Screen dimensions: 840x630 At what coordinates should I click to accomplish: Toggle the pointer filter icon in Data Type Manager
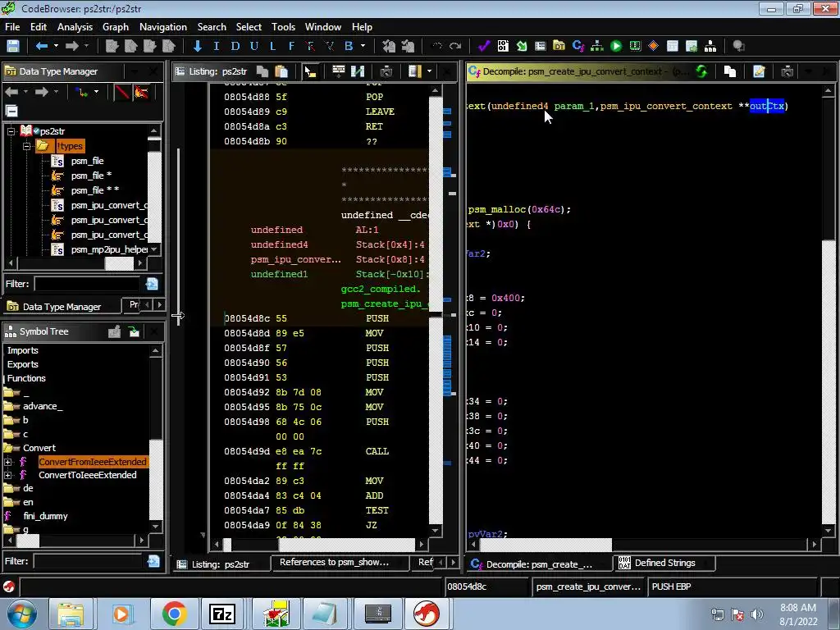tap(141, 92)
